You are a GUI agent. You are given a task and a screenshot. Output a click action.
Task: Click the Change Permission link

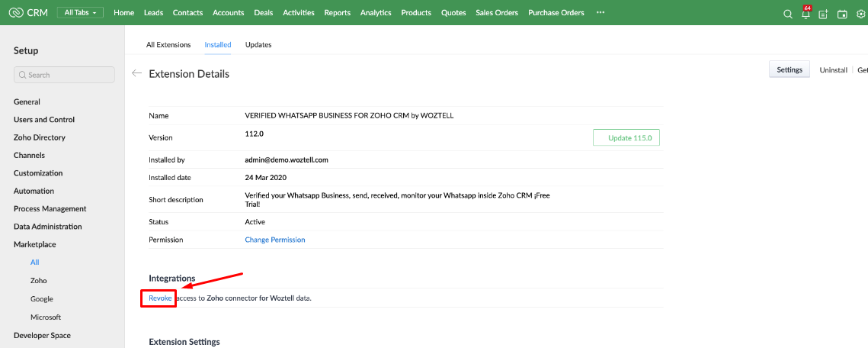[275, 240]
